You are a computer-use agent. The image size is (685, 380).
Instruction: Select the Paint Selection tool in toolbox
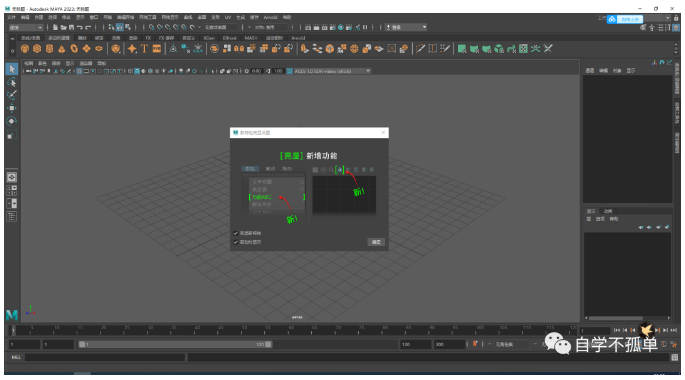pos(12,95)
